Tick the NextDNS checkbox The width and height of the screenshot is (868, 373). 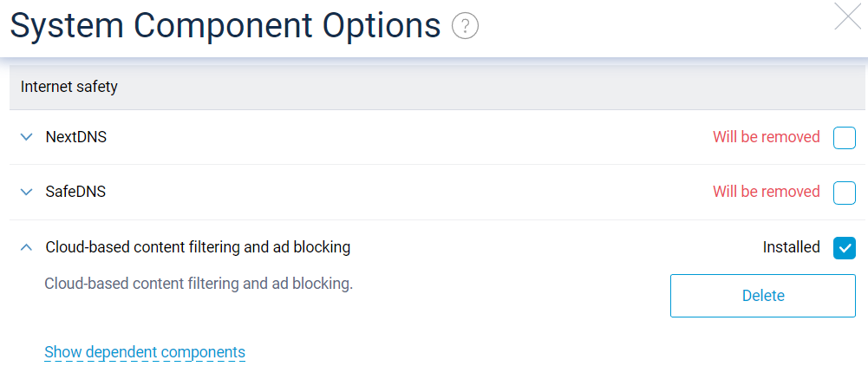click(x=844, y=137)
